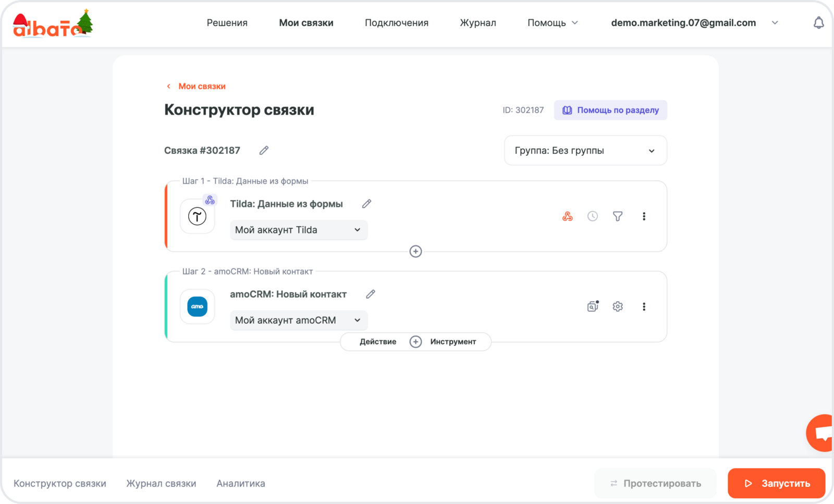Open the chat support widget
The height and width of the screenshot is (504, 834).
821,433
